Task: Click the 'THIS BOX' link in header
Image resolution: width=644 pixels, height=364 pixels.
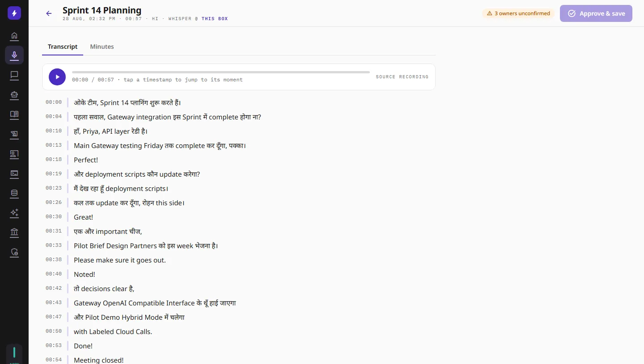Action: coord(215,19)
